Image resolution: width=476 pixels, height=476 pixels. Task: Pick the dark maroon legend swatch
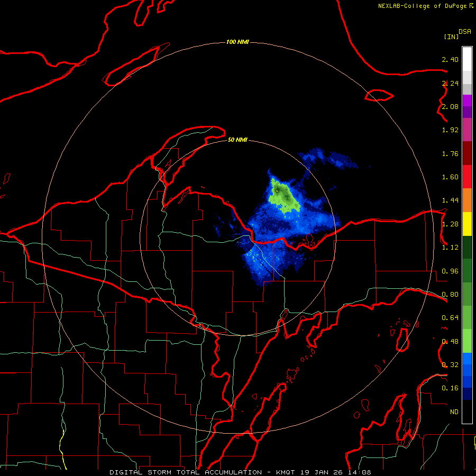[x=467, y=153]
